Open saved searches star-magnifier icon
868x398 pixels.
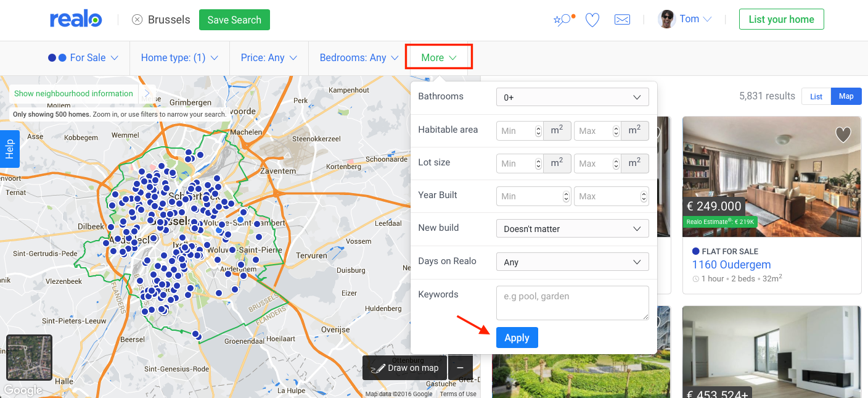coord(563,20)
